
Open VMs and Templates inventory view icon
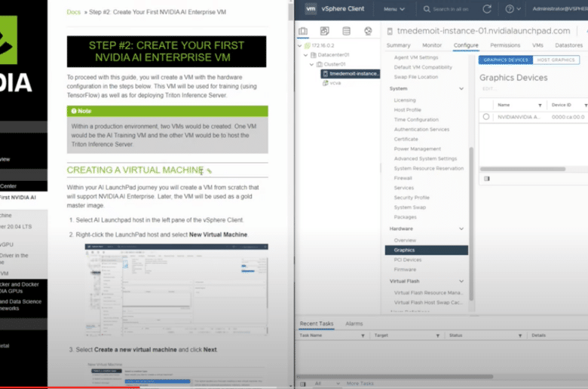[325, 31]
